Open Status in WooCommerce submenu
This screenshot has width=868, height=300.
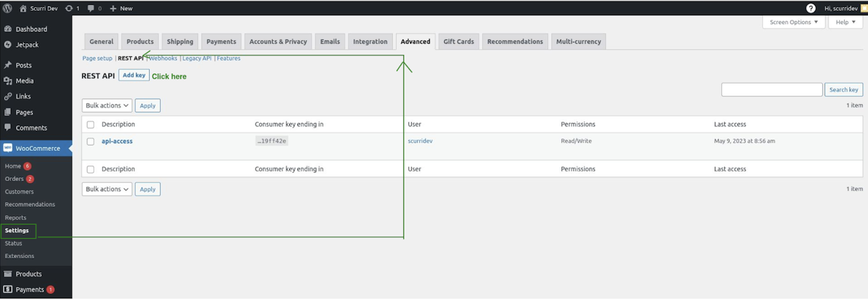(14, 243)
